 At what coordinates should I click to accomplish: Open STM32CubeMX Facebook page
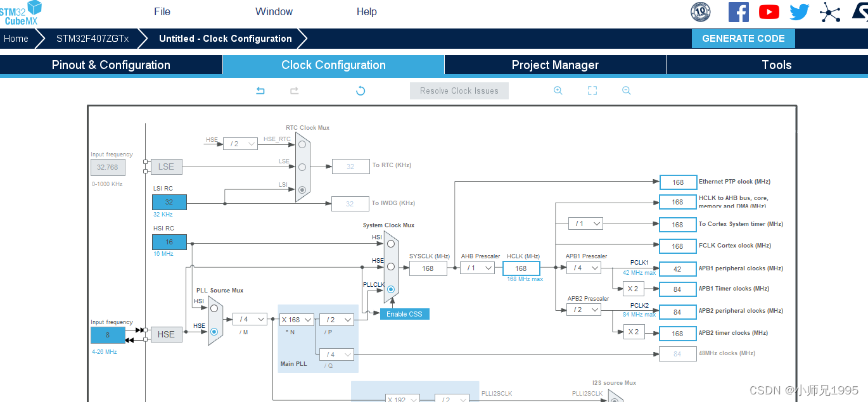pos(738,11)
